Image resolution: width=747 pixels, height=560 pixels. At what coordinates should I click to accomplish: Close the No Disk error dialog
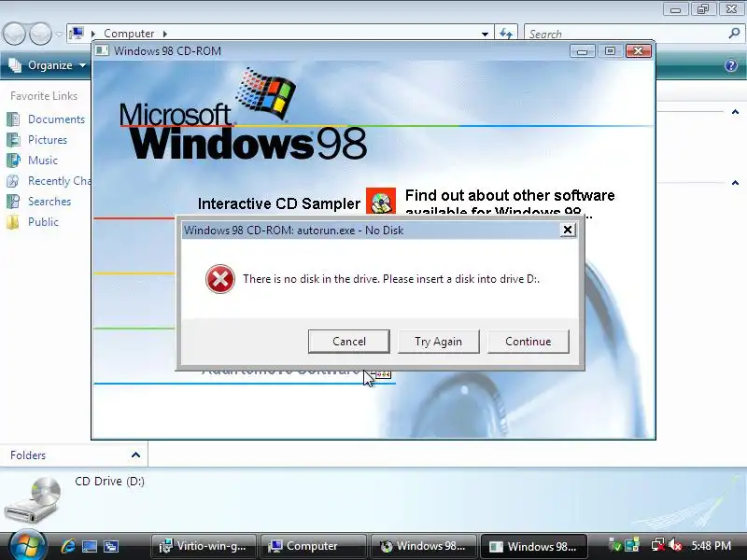568,230
